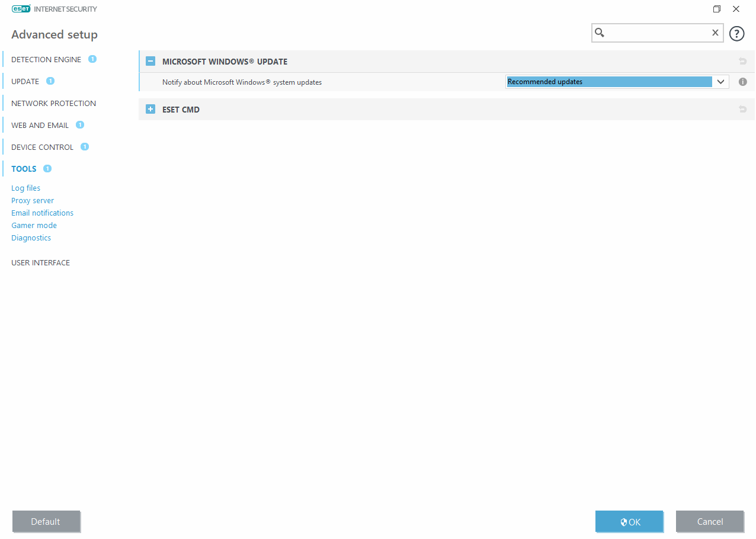Clear the search field with X
Image resolution: width=756 pixels, height=539 pixels.
point(715,33)
